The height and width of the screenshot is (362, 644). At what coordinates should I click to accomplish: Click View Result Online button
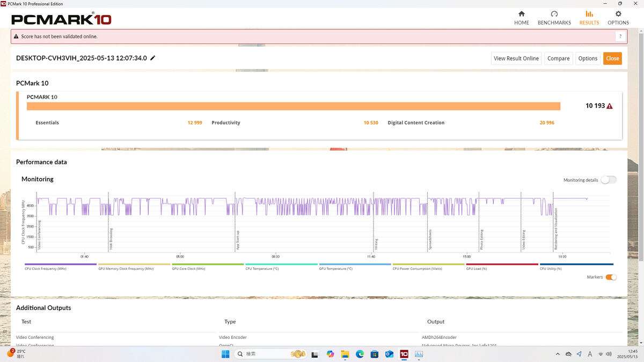click(516, 58)
